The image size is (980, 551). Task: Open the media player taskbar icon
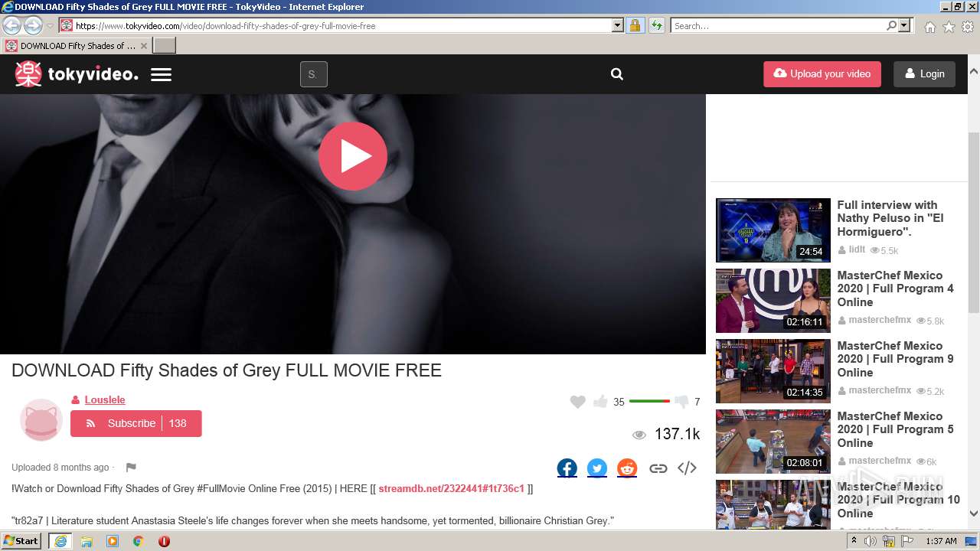click(x=113, y=541)
